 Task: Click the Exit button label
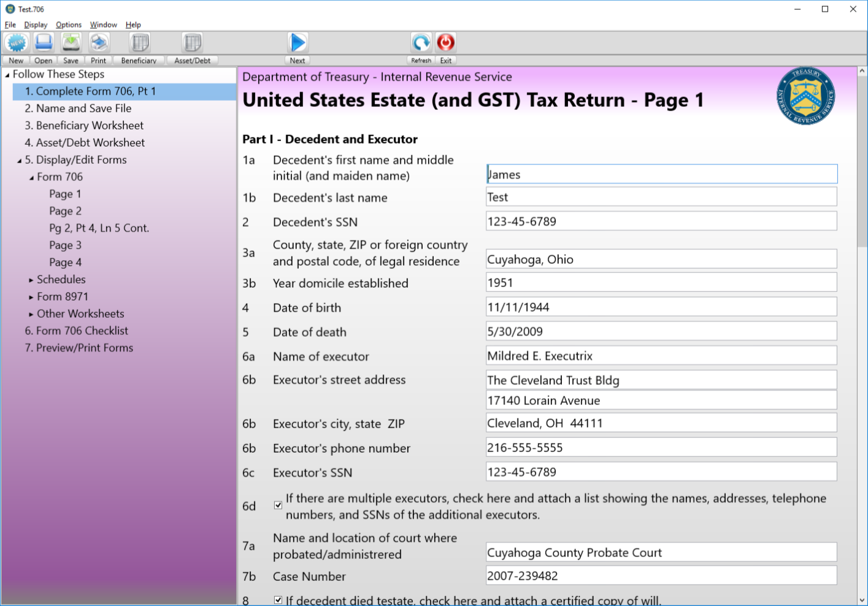(446, 61)
